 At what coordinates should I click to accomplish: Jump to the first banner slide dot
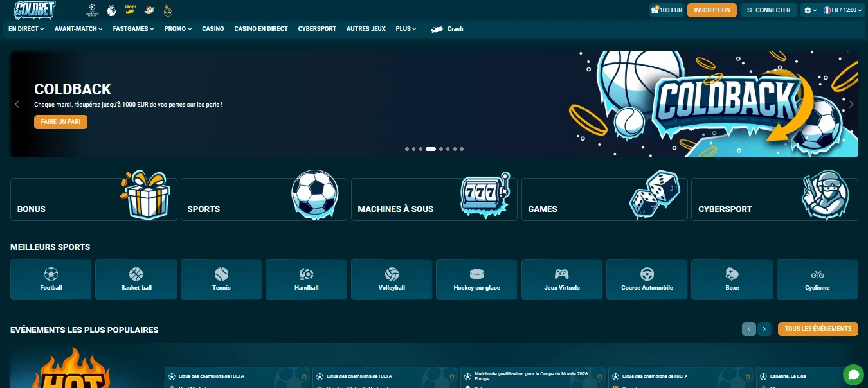tap(407, 149)
